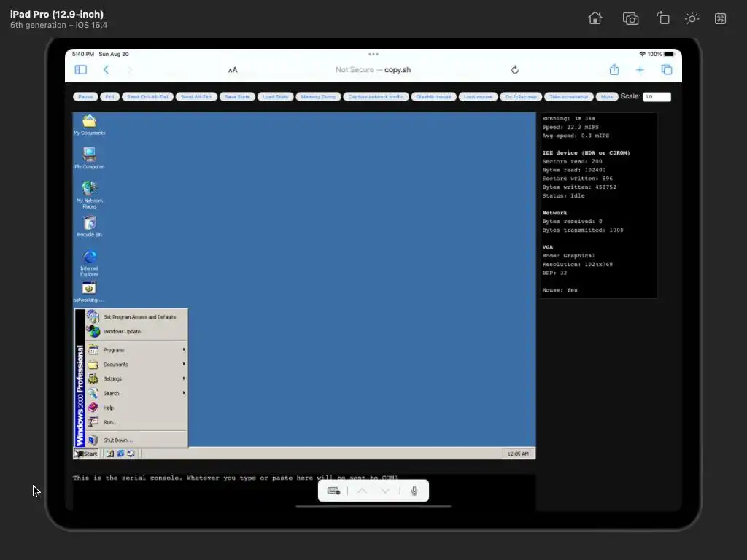The width and height of the screenshot is (747, 560).
Task: Open the Safari share sheet
Action: [x=614, y=70]
